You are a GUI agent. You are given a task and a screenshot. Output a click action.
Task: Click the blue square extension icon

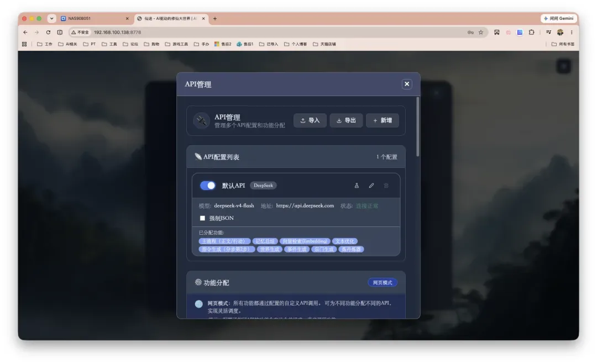[520, 33]
